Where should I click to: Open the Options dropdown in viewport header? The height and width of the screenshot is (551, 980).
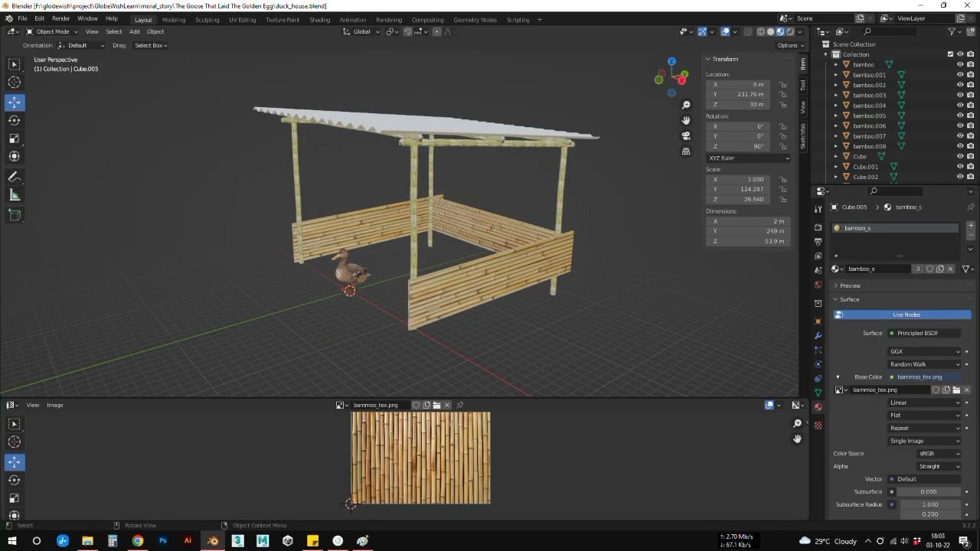[x=789, y=45]
